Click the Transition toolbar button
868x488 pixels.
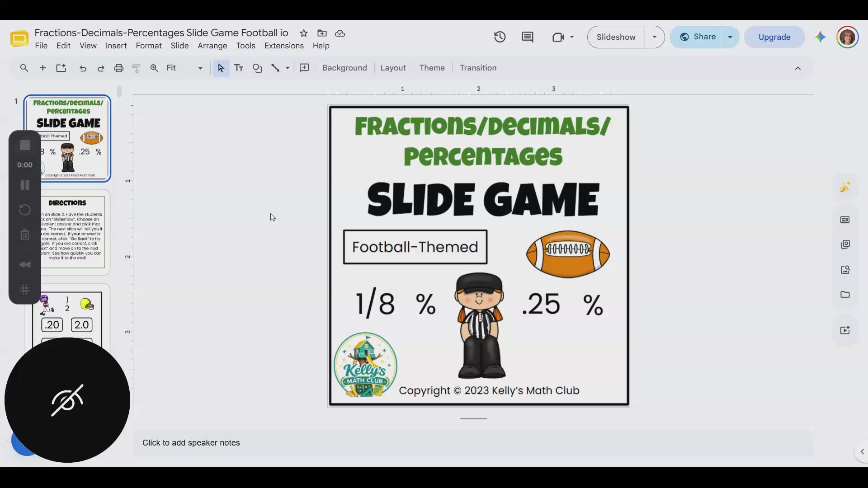pos(478,68)
